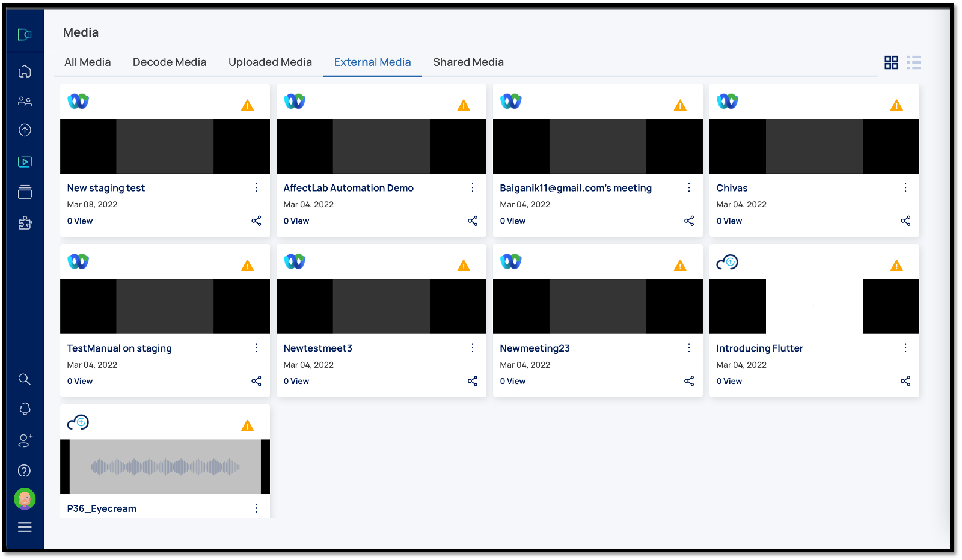Screen dimensions: 962x560
Task: Share the AffectLab Automation Demo media
Action: (x=473, y=221)
